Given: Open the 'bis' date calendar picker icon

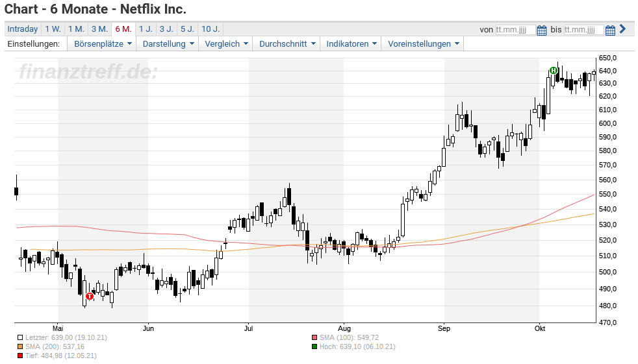Looking at the screenshot, I should (610, 30).
